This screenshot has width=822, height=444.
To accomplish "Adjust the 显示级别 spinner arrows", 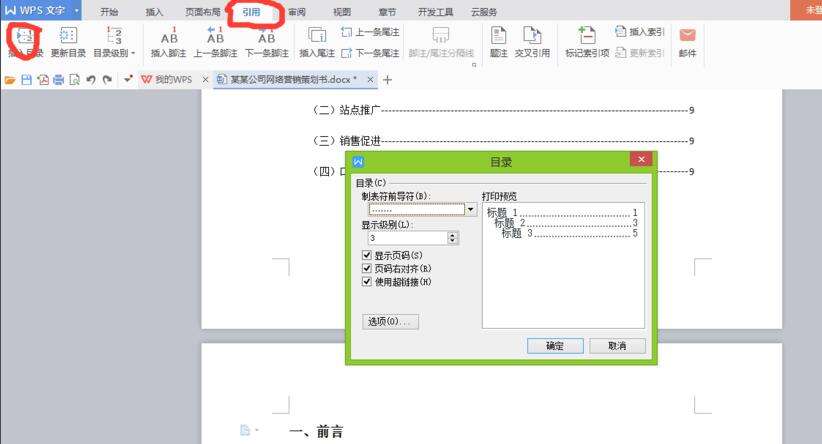I will 452,238.
